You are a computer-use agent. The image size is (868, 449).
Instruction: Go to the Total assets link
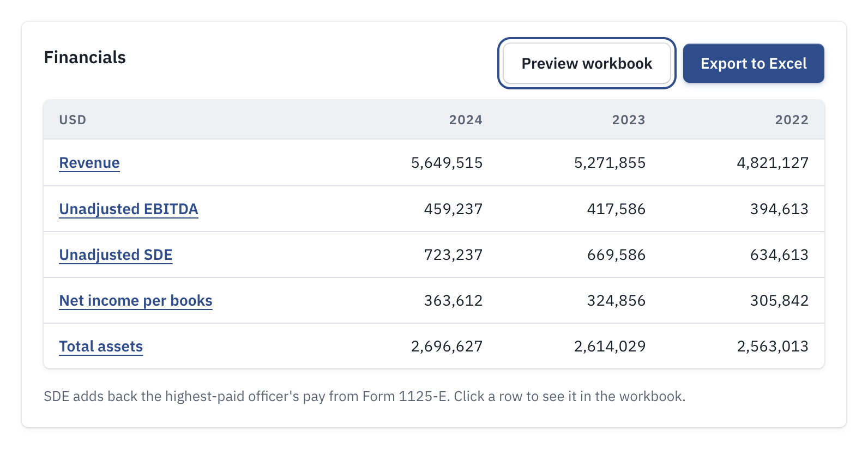pos(101,347)
